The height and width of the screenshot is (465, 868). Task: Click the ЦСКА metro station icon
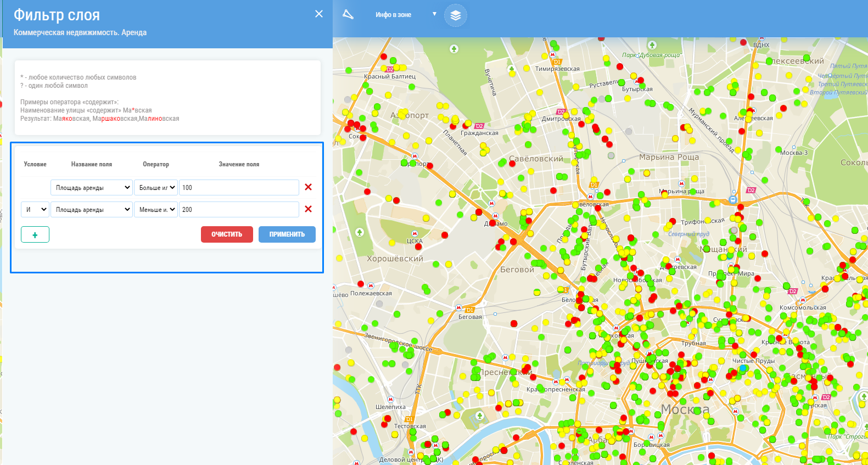pos(415,234)
